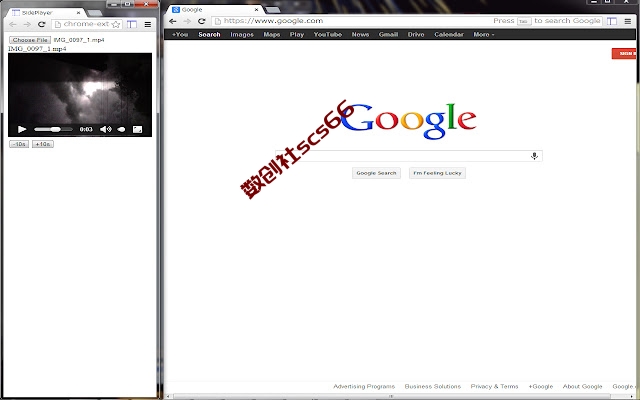
Task: Open Business Solutions link
Action: tap(433, 386)
